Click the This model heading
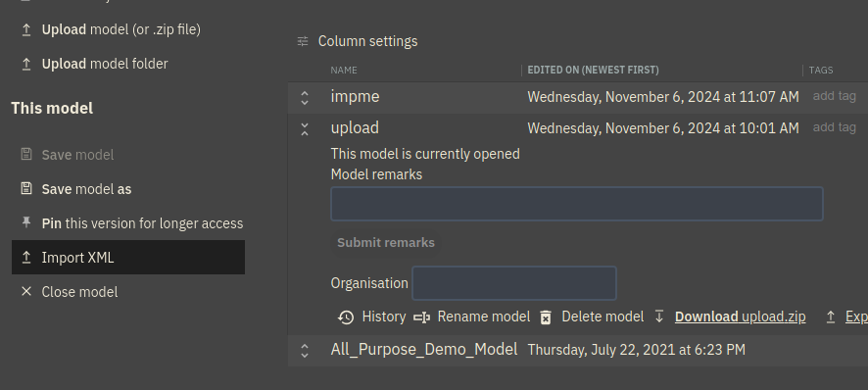Screen dimensions: 868x390 point(52,108)
